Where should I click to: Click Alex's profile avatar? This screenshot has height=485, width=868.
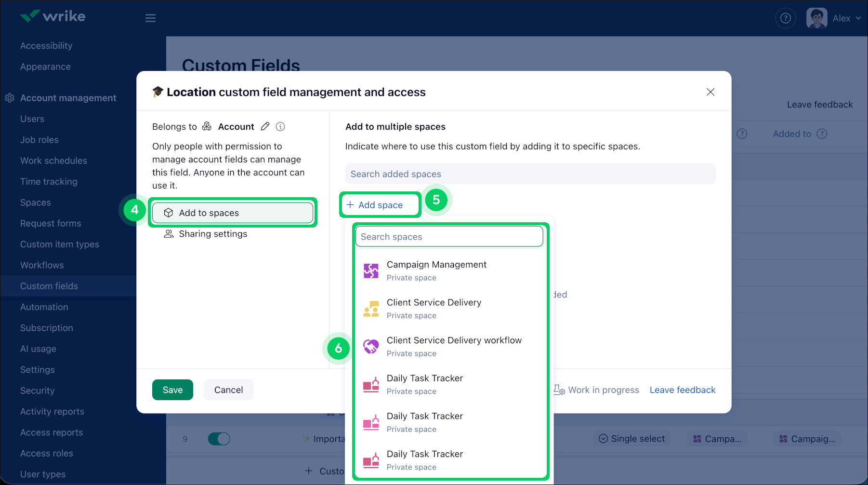point(816,18)
